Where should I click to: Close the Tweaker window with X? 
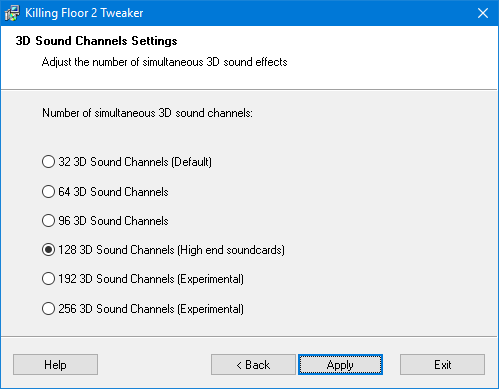[483, 13]
